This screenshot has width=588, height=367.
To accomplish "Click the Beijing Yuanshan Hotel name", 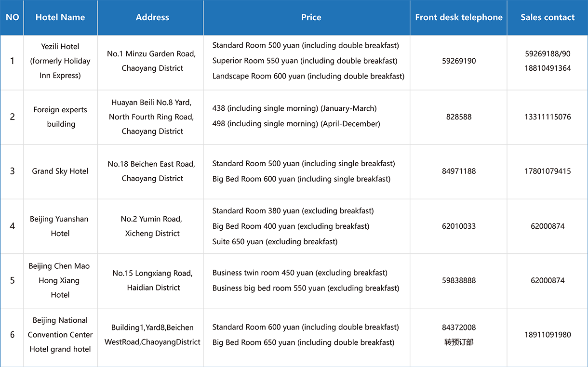I will (x=60, y=226).
